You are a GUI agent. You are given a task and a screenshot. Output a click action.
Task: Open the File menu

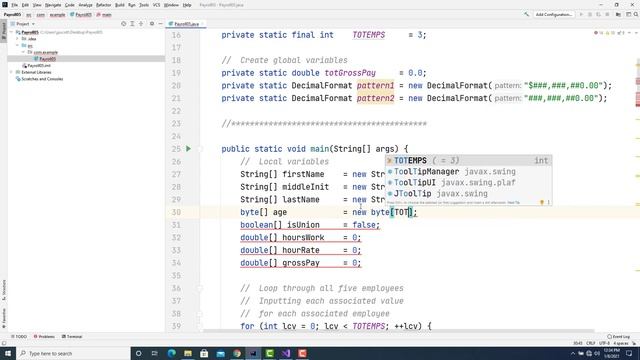pyautogui.click(x=14, y=5)
